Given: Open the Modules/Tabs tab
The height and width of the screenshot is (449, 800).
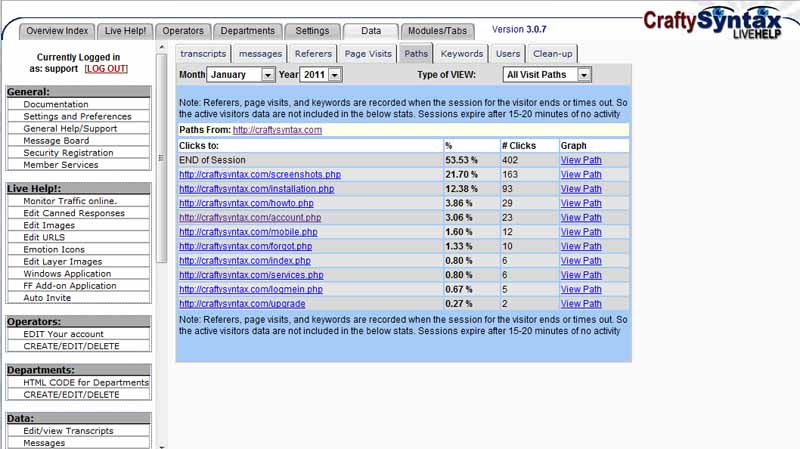Looking at the screenshot, I should pos(437,31).
